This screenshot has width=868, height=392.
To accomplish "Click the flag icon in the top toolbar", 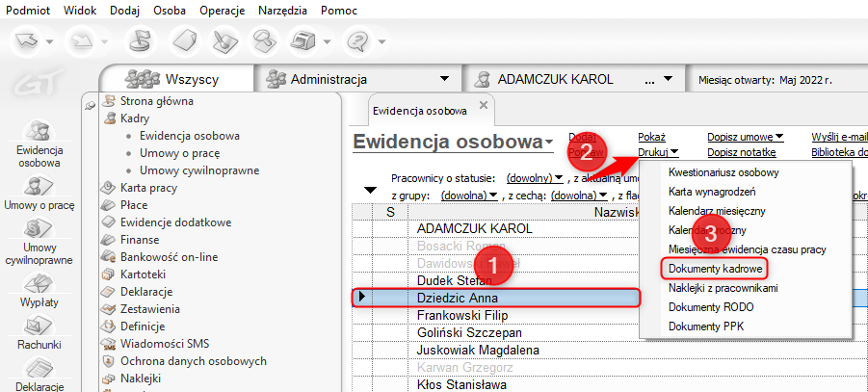I will 139,41.
